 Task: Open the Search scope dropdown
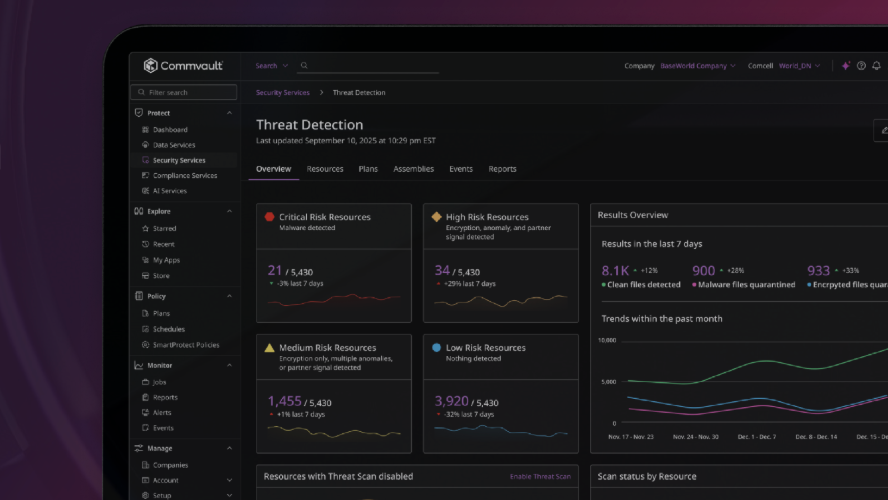tap(271, 66)
